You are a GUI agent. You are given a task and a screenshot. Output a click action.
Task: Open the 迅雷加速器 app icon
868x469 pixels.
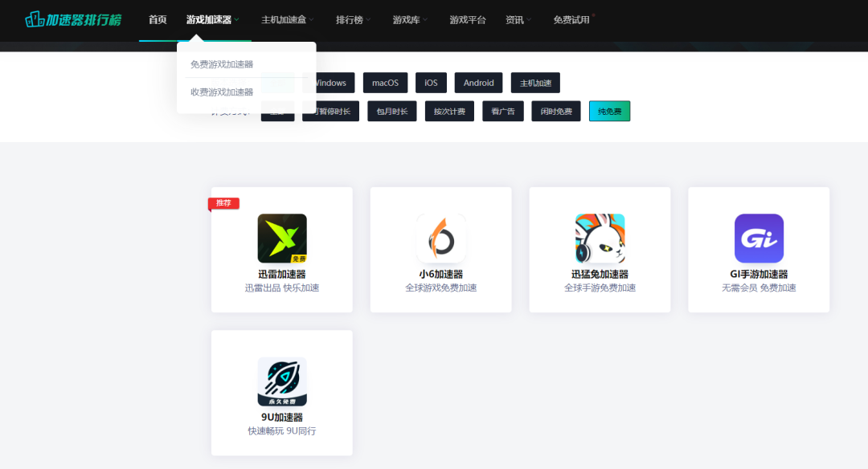[x=281, y=239]
